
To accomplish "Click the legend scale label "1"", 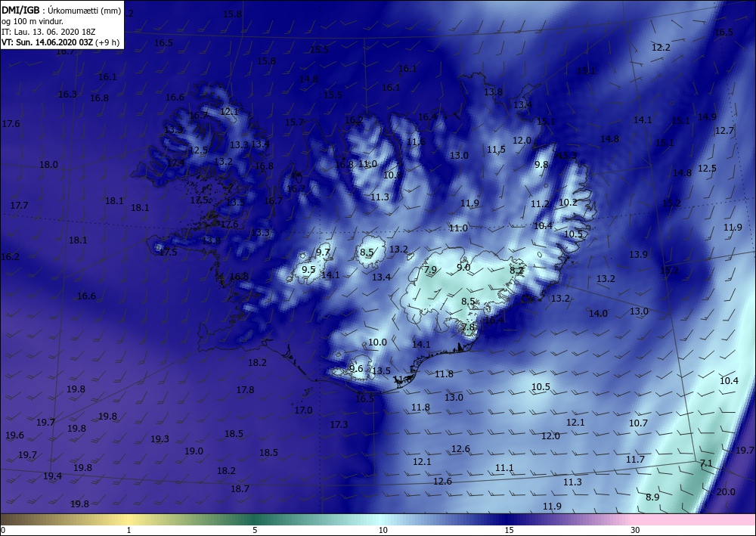I will 129,530.
